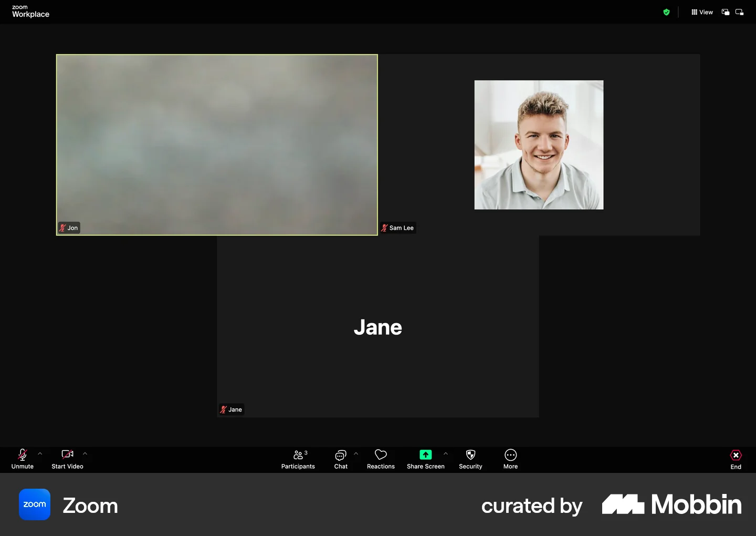Click the red End meeting button
756x536 pixels.
coord(736,459)
